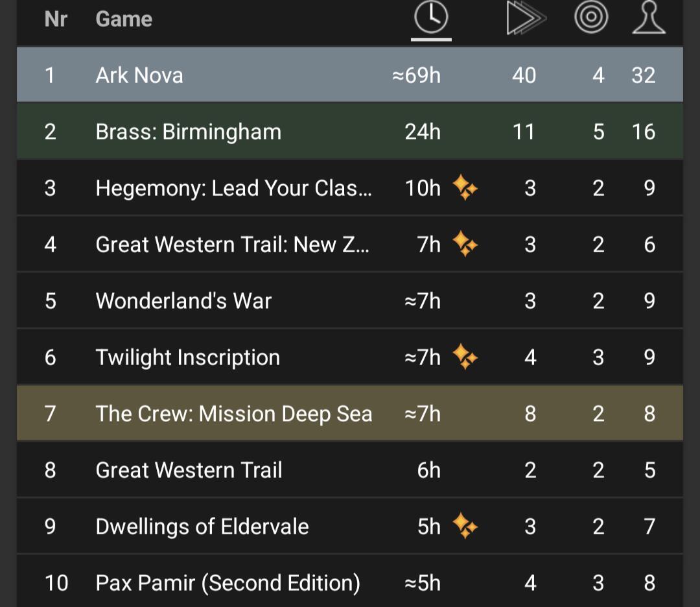The height and width of the screenshot is (607, 700).
Task: Open Twilight Inscription game name
Action: 188,357
